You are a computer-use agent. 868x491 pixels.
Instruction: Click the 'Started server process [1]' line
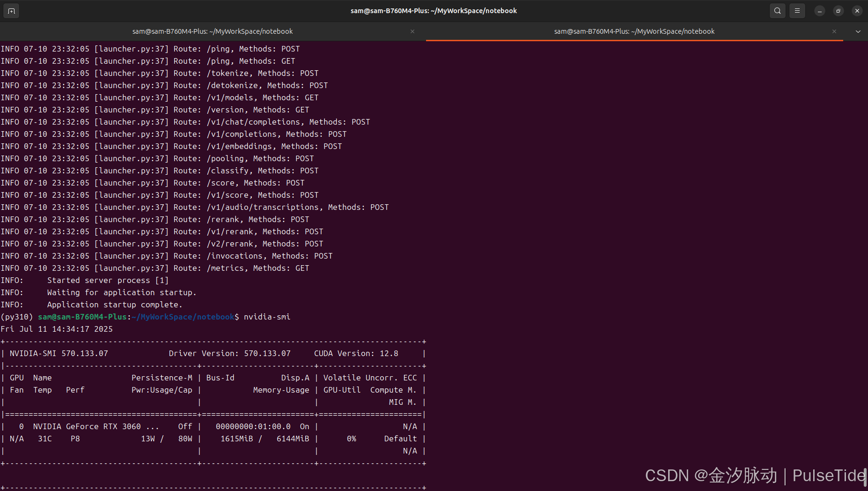point(85,280)
